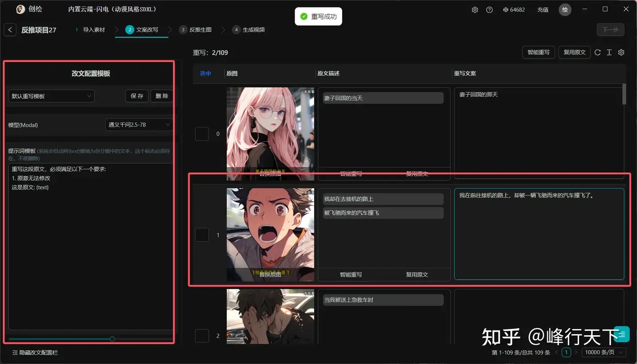The height and width of the screenshot is (364, 637).
Task: Click the 绘 user avatar
Action: [565, 10]
